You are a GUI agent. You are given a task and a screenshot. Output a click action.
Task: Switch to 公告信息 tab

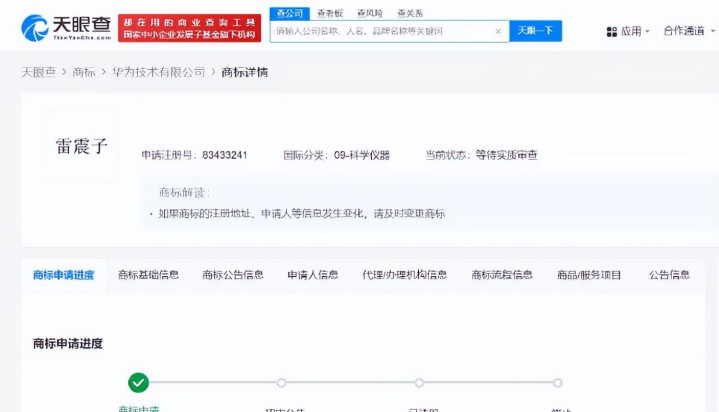click(669, 275)
